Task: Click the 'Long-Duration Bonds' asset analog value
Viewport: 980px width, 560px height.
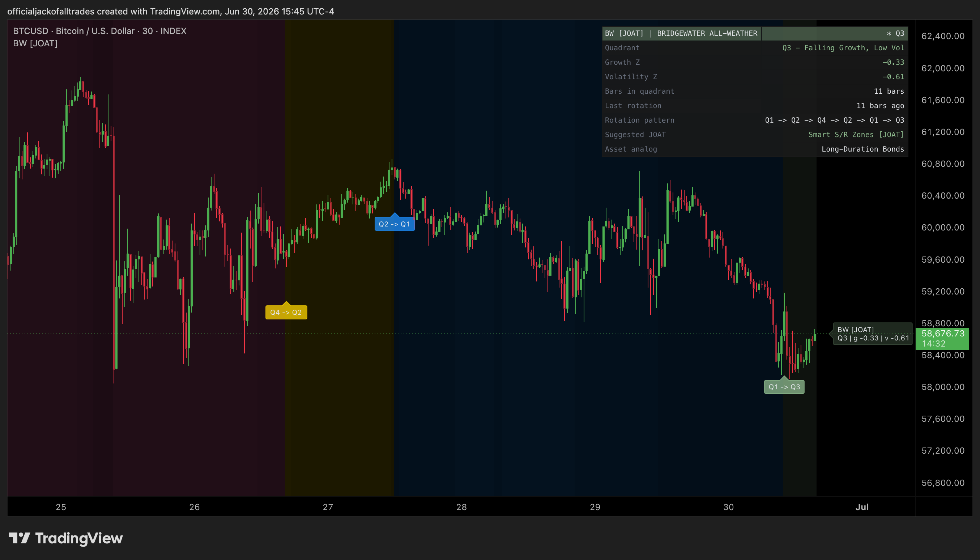Action: (862, 149)
